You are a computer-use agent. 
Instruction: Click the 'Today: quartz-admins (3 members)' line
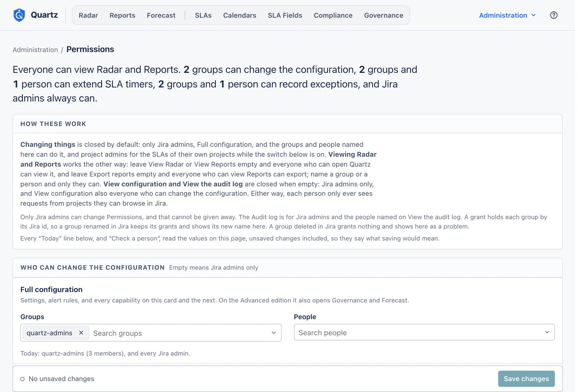(x=105, y=353)
